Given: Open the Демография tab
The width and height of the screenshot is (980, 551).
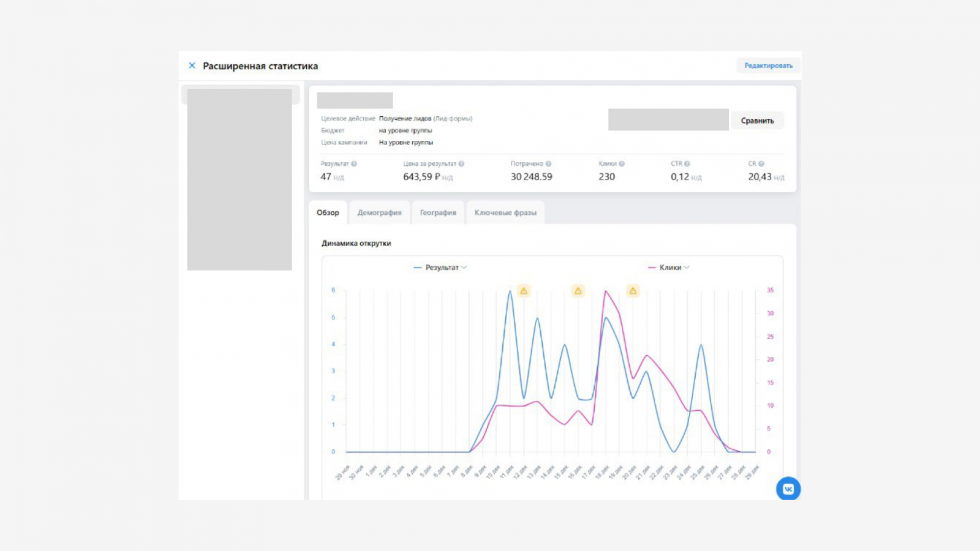Looking at the screenshot, I should (379, 212).
